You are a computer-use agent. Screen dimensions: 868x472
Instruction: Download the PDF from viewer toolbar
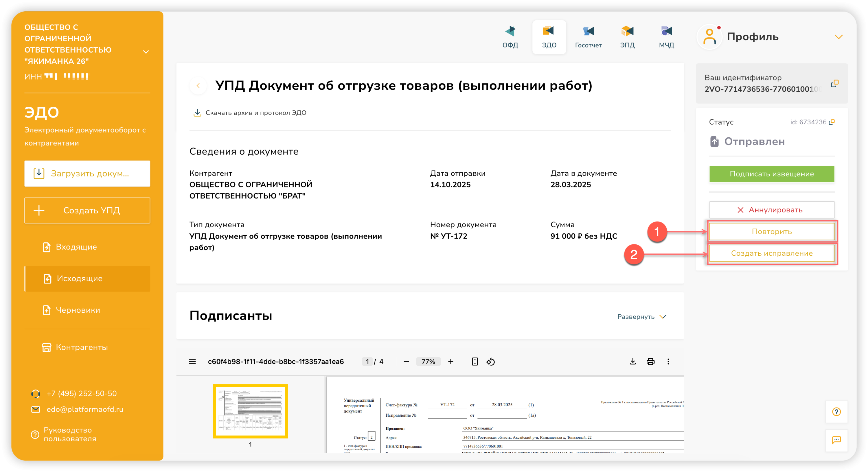click(633, 362)
